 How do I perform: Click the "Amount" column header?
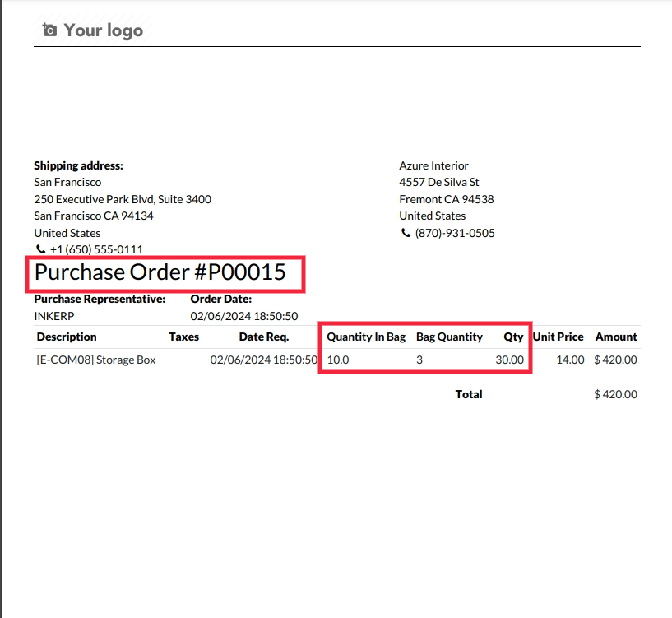[616, 337]
